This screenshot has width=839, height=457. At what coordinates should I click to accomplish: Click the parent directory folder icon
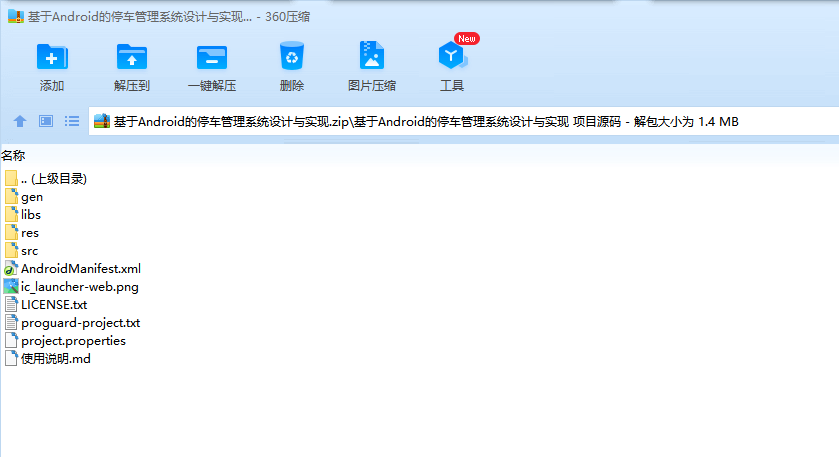coord(11,178)
